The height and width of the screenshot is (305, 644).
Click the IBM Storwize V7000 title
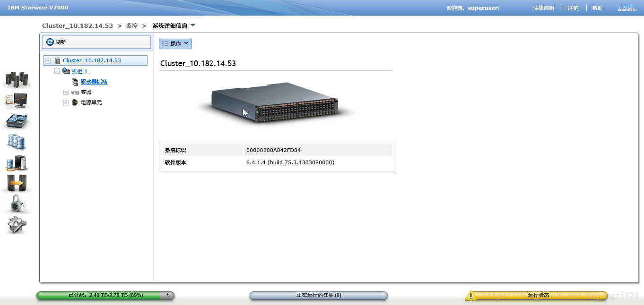pyautogui.click(x=38, y=8)
